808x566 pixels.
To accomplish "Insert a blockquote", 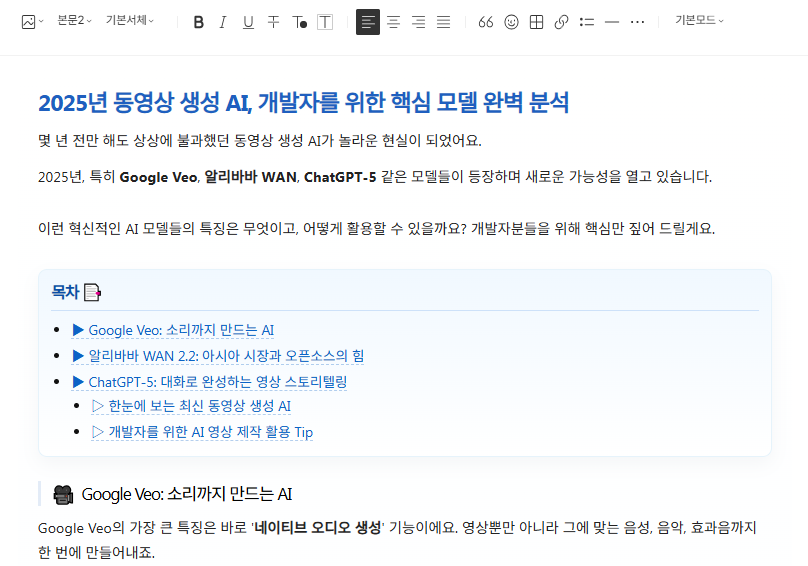I will coord(486,22).
